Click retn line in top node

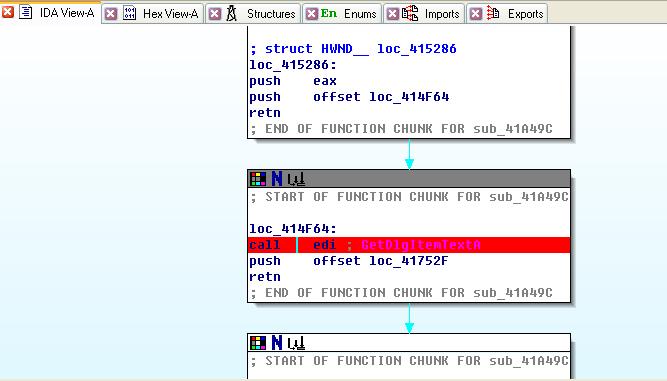click(x=265, y=113)
